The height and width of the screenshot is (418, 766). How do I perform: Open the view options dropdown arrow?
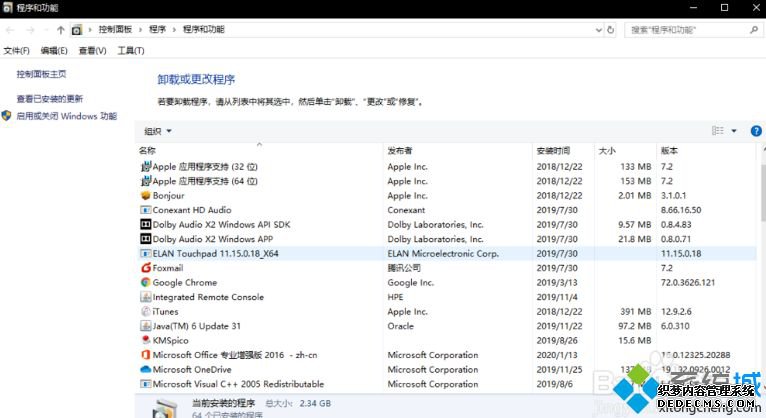point(734,131)
